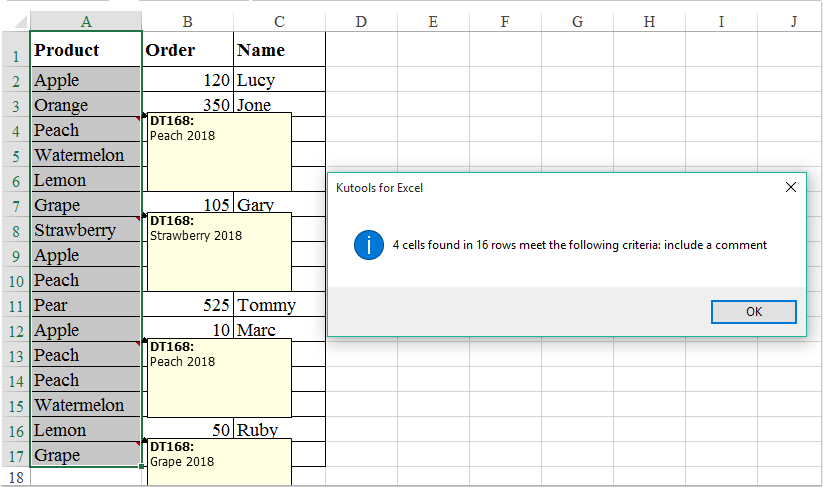823x487 pixels.
Task: Select the cell containing Lucy
Action: (x=279, y=80)
